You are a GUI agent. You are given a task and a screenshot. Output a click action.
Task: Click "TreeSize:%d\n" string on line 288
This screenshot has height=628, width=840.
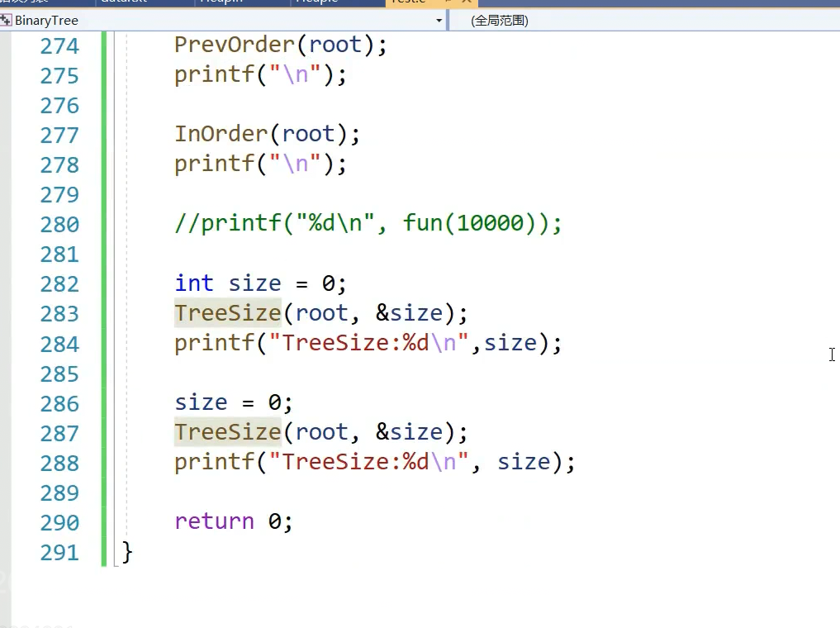tap(369, 462)
